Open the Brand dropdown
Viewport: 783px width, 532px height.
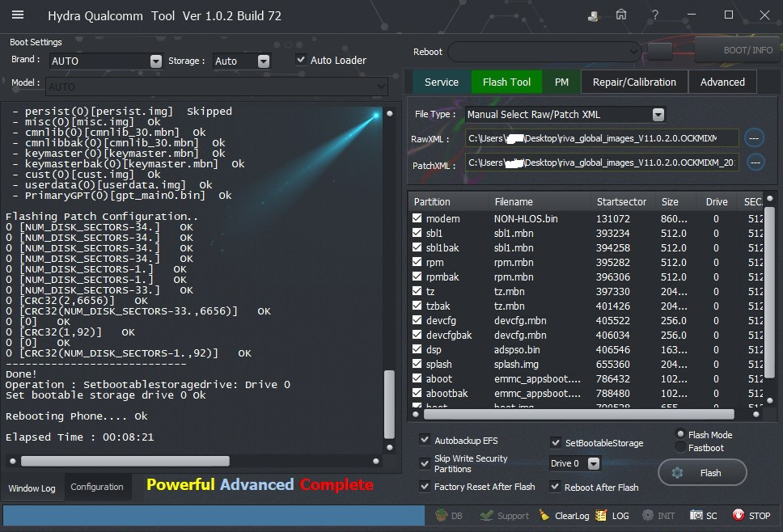point(156,61)
